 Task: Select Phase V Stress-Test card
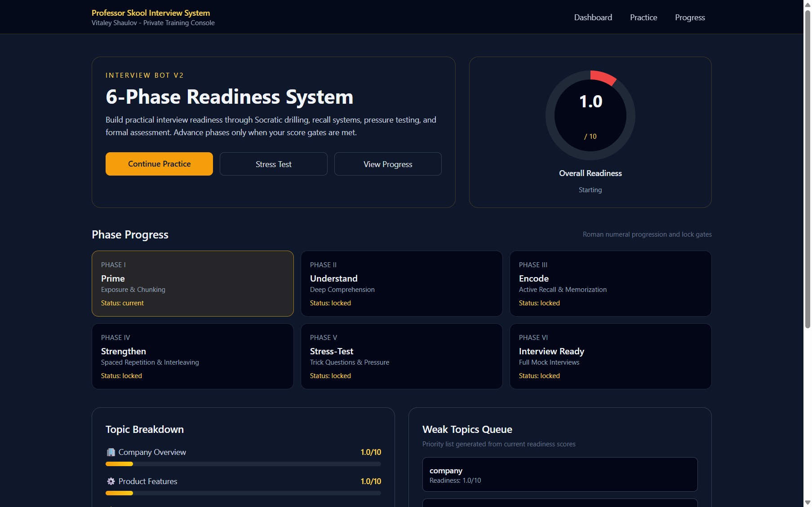pos(401,356)
